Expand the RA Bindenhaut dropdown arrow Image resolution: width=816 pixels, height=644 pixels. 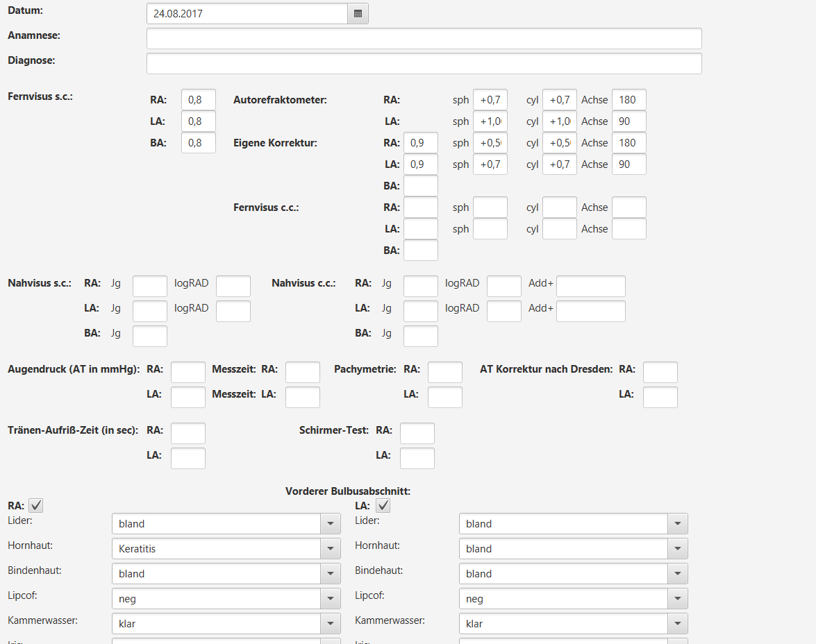(331, 574)
